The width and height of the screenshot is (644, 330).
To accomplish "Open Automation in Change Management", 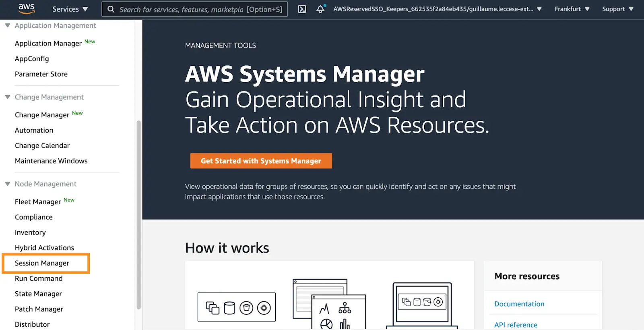I will point(34,130).
